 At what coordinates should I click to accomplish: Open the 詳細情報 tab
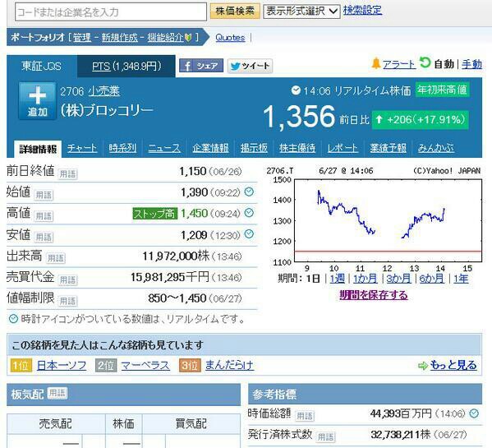pos(38,149)
